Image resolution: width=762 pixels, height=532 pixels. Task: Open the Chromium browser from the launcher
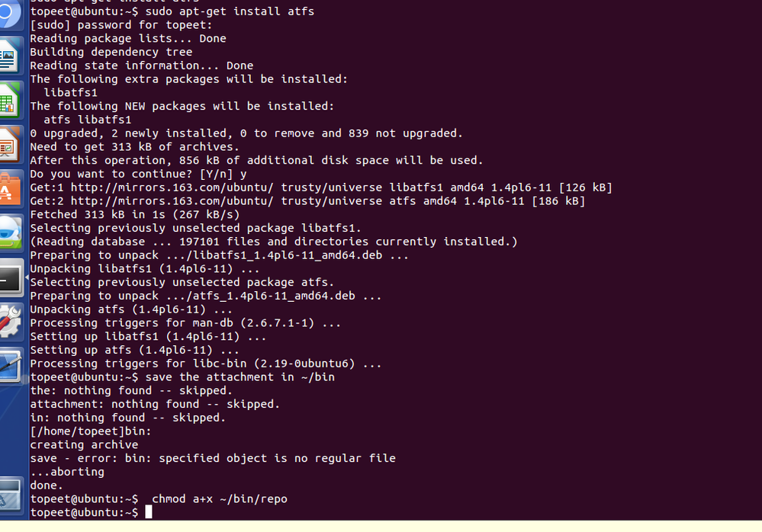click(9, 13)
